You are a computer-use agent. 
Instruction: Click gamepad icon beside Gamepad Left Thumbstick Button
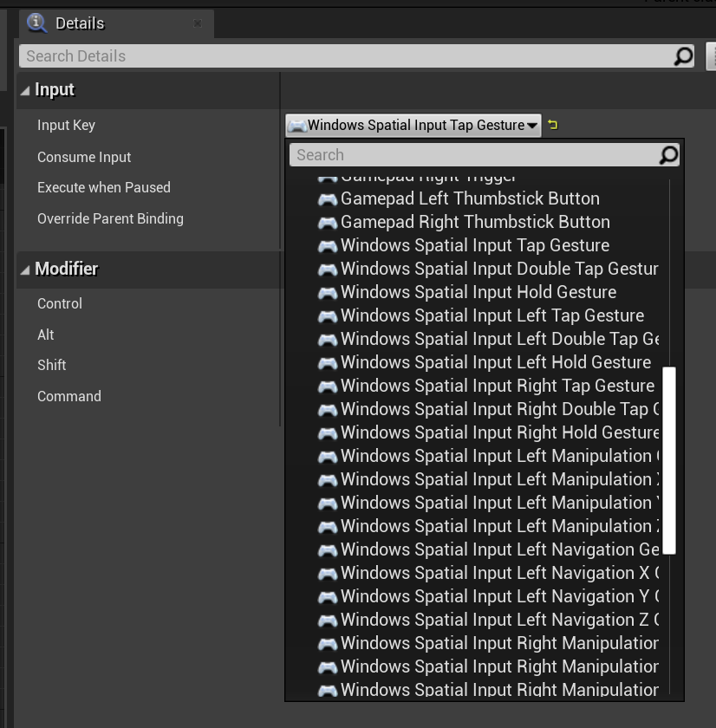pyautogui.click(x=327, y=199)
